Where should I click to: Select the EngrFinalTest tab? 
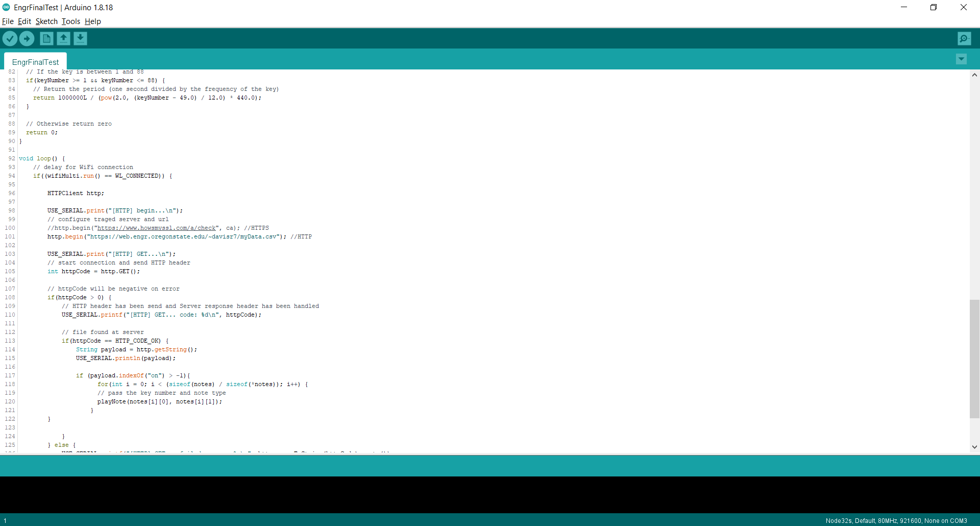click(x=35, y=62)
